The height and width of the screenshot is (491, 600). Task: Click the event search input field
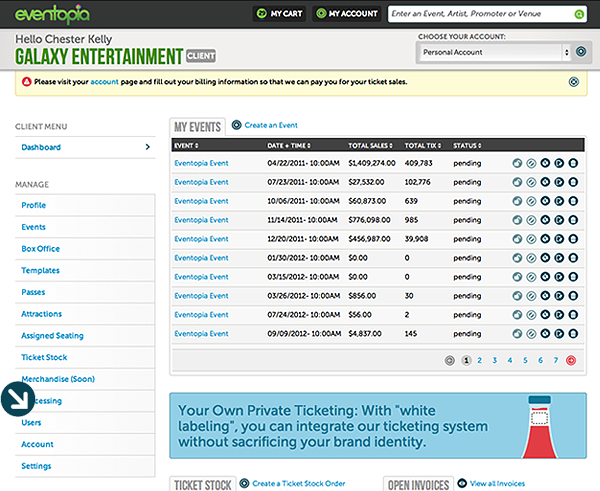pos(481,14)
